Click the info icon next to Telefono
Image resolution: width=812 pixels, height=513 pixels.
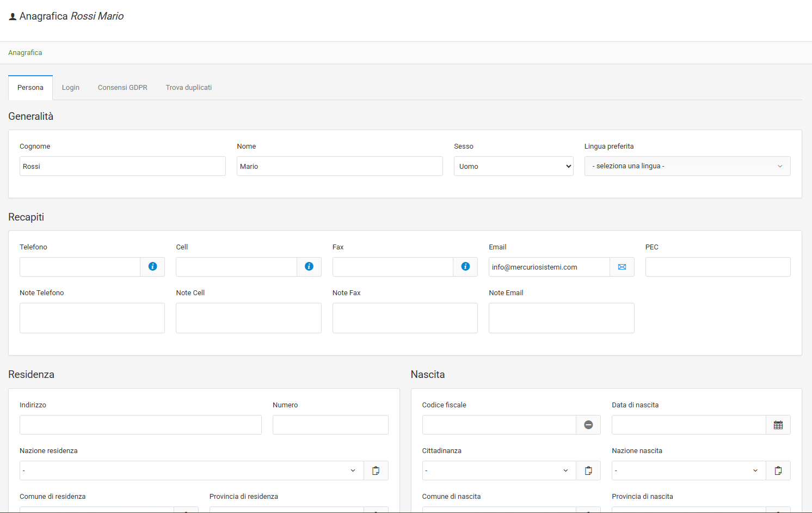152,267
